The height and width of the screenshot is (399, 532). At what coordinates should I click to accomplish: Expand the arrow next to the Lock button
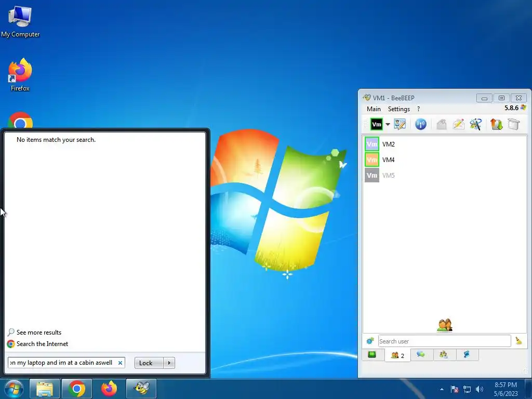point(169,363)
